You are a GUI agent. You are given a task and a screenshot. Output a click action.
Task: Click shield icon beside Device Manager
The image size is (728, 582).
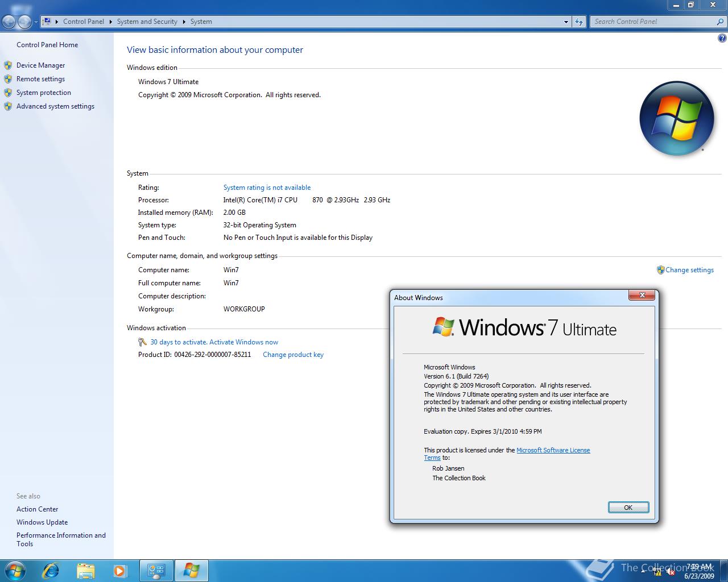click(8, 65)
